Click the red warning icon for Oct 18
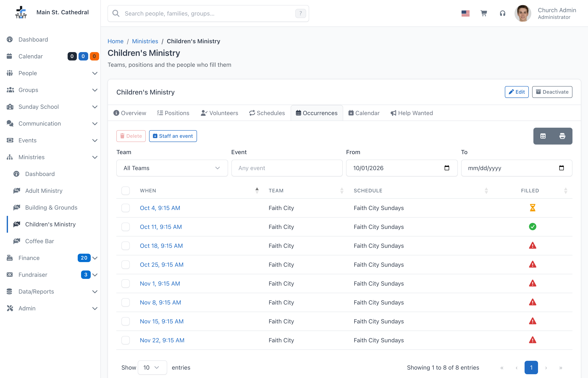The height and width of the screenshot is (378, 588). [532, 245]
